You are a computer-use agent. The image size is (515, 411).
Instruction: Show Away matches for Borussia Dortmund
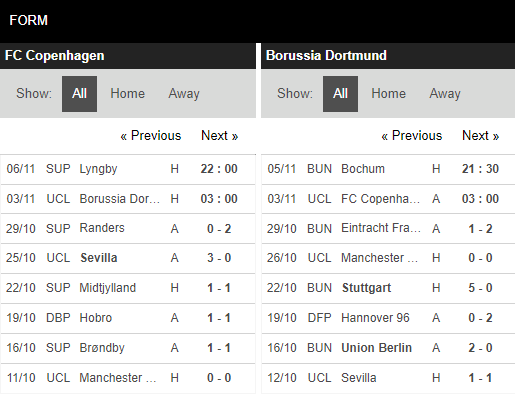click(x=445, y=94)
